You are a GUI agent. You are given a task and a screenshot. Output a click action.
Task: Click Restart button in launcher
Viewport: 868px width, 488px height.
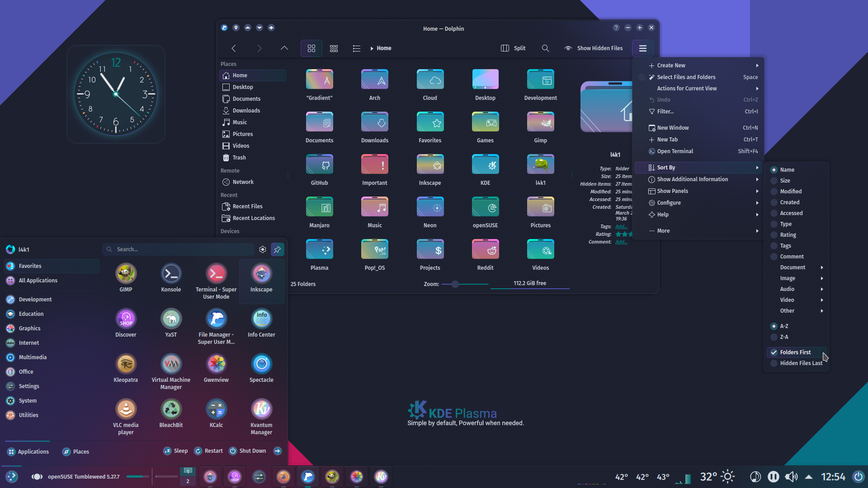tap(208, 451)
